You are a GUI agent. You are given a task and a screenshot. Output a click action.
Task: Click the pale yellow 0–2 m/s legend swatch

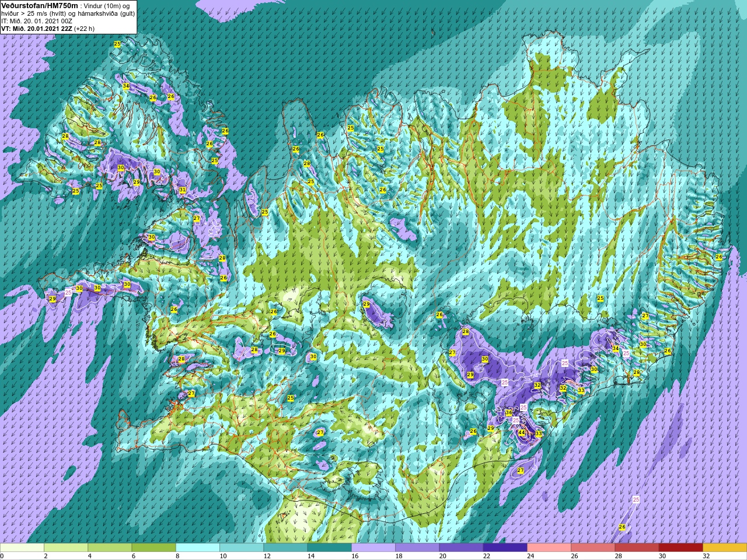point(22,548)
